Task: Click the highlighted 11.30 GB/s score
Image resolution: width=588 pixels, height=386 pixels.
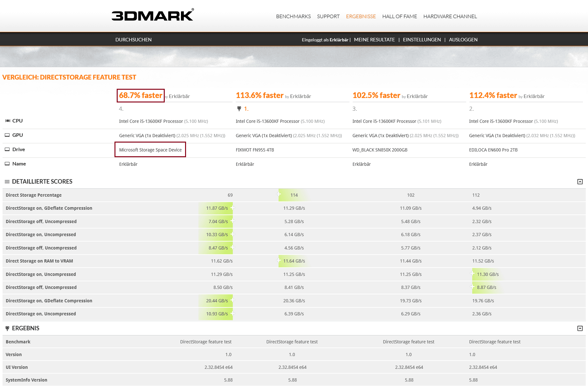Action: [488, 274]
